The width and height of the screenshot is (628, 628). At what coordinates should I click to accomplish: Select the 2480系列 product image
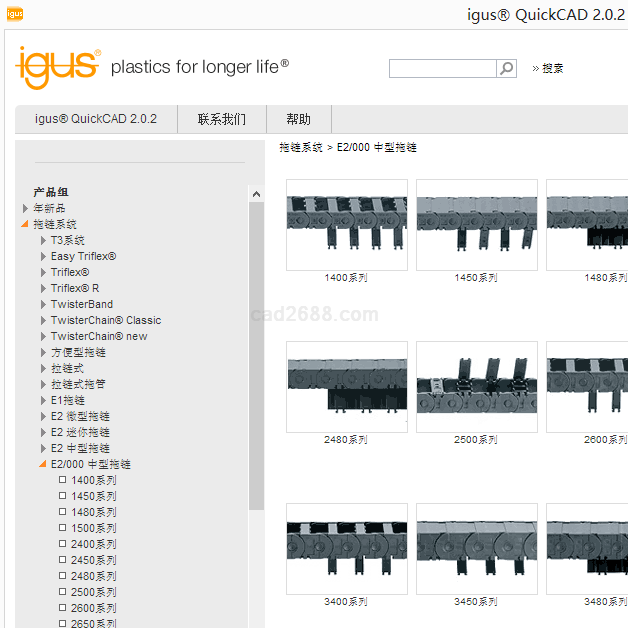[346, 386]
